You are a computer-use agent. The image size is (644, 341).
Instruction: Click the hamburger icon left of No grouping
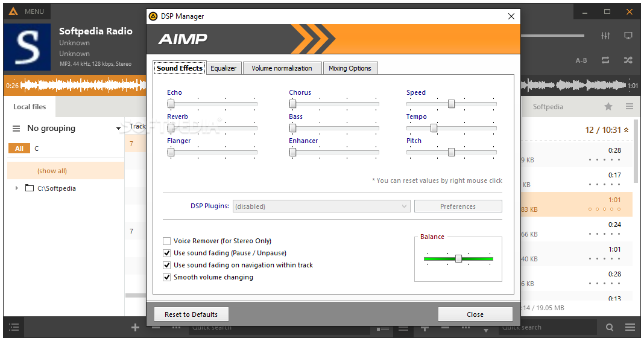pyautogui.click(x=16, y=129)
